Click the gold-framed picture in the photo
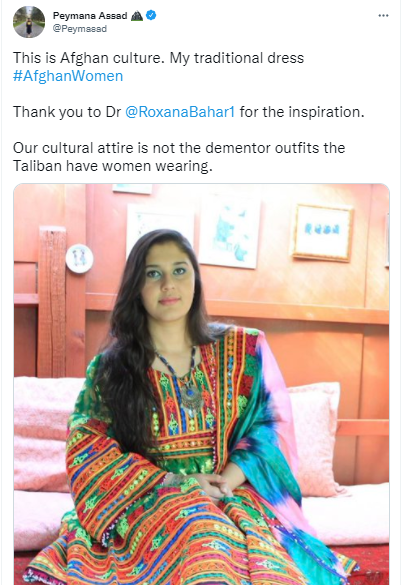The height and width of the screenshot is (585, 402). point(322,232)
